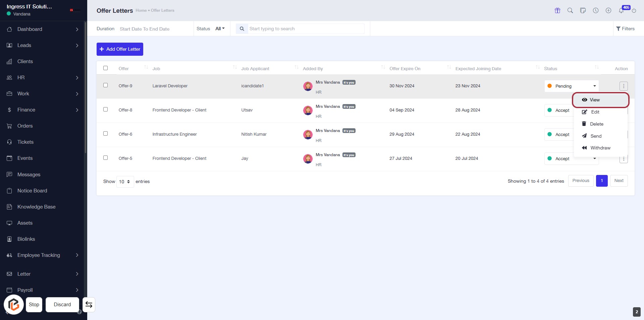The image size is (644, 320).
Task: Tick the checkbox for Offer-9 row
Action: pyautogui.click(x=105, y=85)
